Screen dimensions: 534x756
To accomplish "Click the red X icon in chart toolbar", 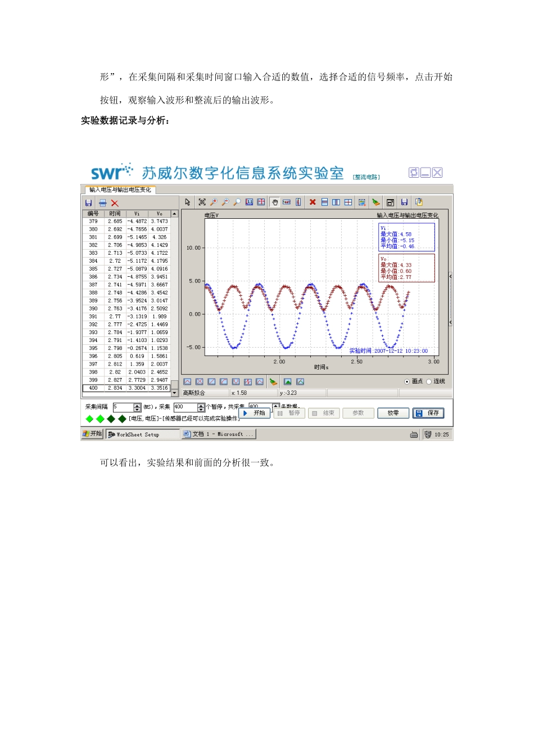I will coord(313,202).
